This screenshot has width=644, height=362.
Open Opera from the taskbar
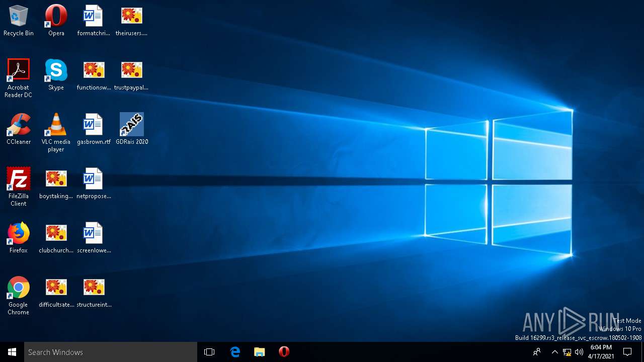click(284, 352)
